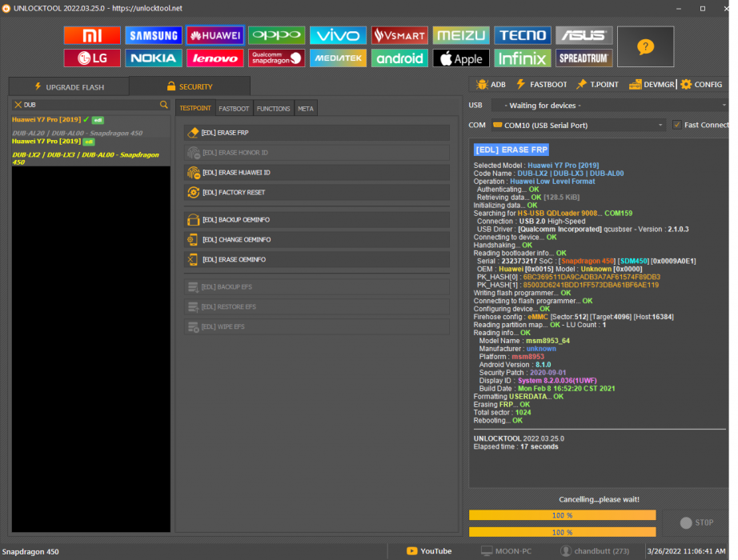
Task: Click the [EDL] ERASE FRP log header
Action: 511,150
